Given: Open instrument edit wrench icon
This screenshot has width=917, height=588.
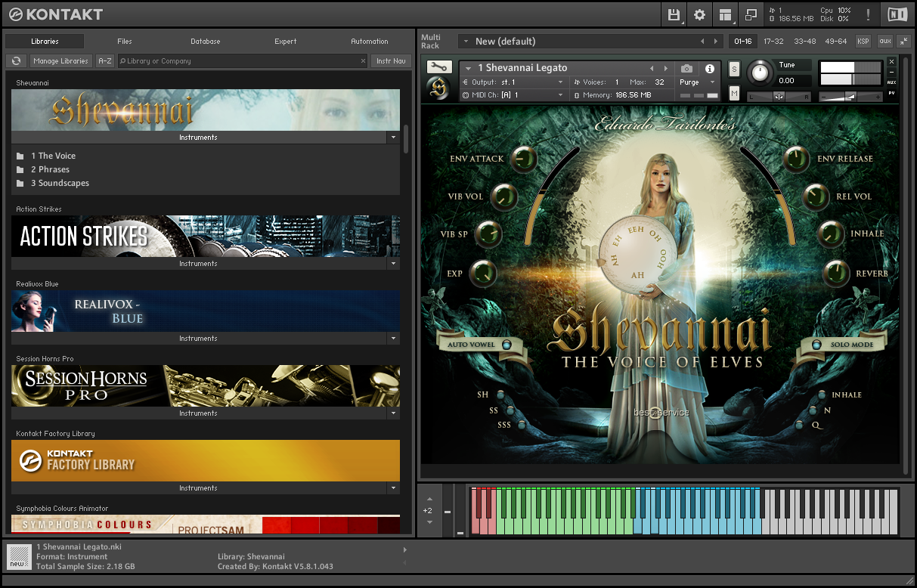Looking at the screenshot, I should point(438,67).
